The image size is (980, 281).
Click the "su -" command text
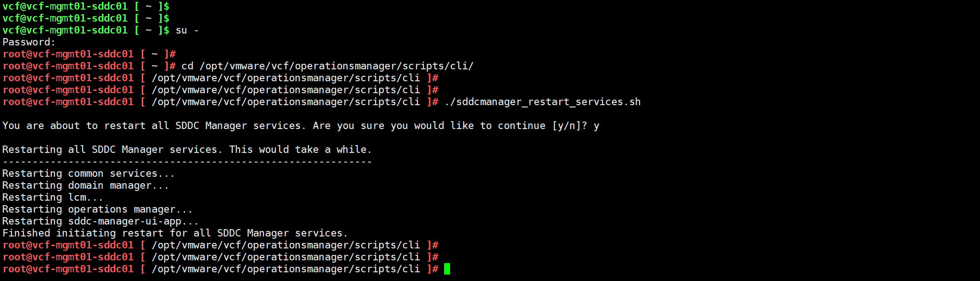tap(187, 30)
